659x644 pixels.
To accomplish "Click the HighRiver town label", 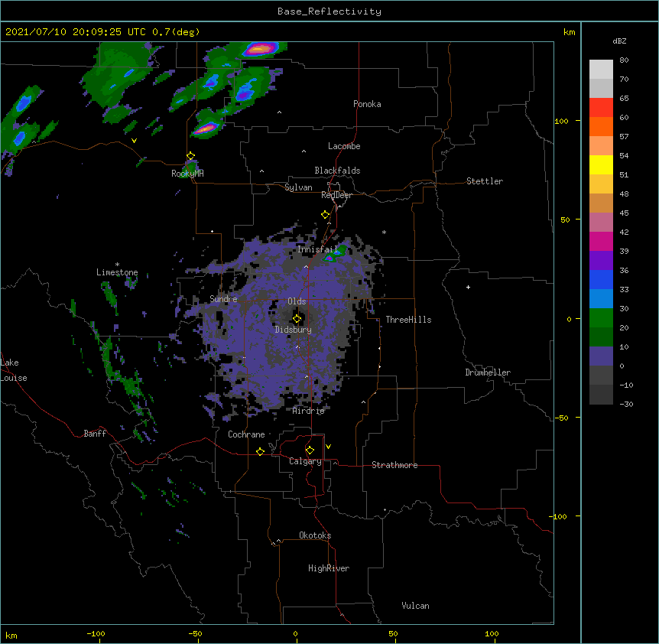I will pyautogui.click(x=329, y=568).
